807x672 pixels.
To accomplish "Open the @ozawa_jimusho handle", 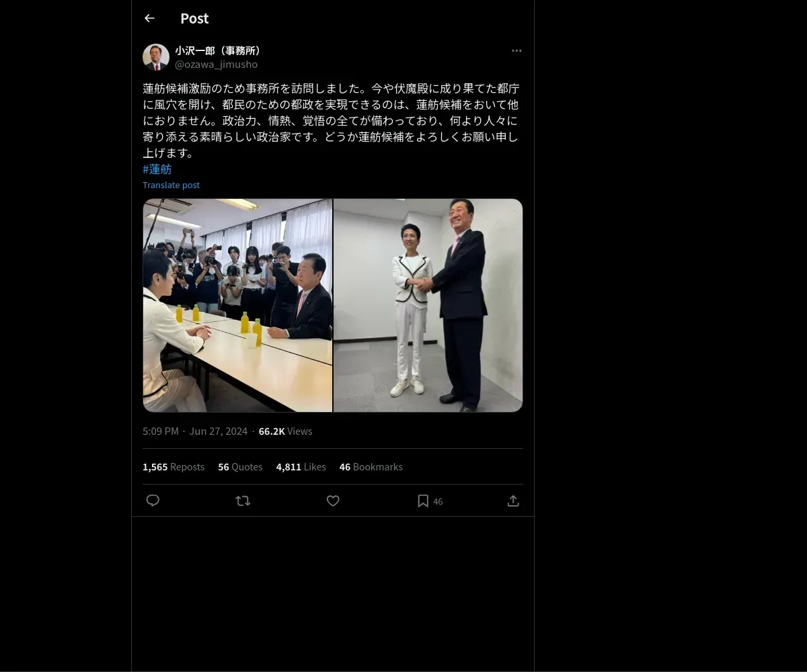I will (217, 65).
